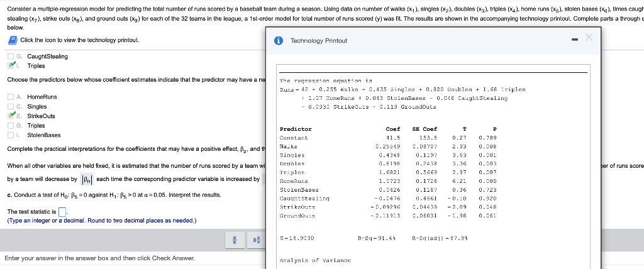Image resolution: width=644 pixels, height=269 pixels.
Task: Click the 'Click the icon to view the technology printout' text
Action: 80,40
